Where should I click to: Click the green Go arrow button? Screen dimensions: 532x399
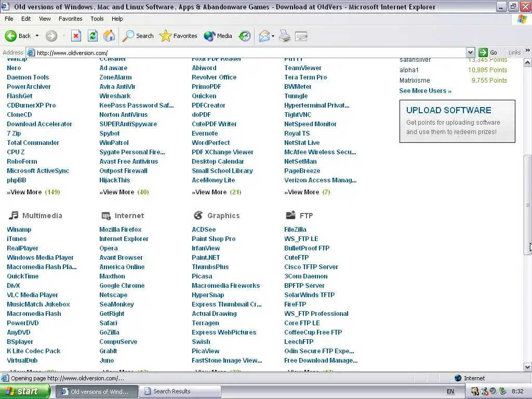click(483, 52)
